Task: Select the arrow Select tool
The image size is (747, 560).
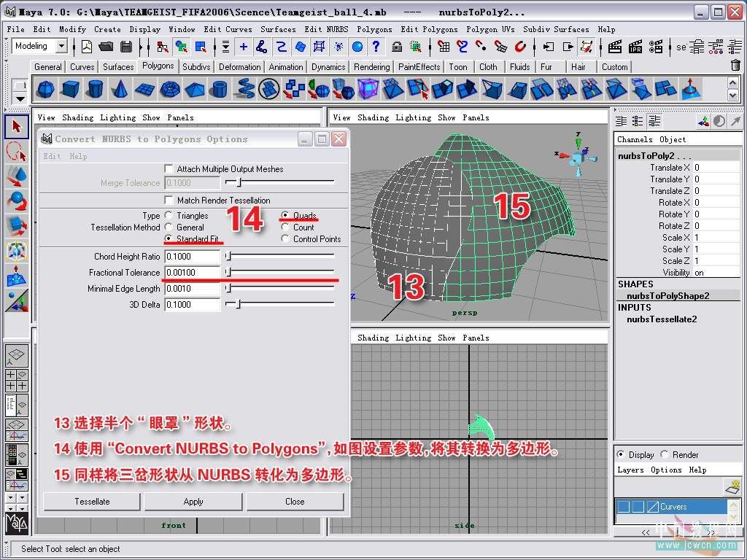Action: (x=17, y=127)
